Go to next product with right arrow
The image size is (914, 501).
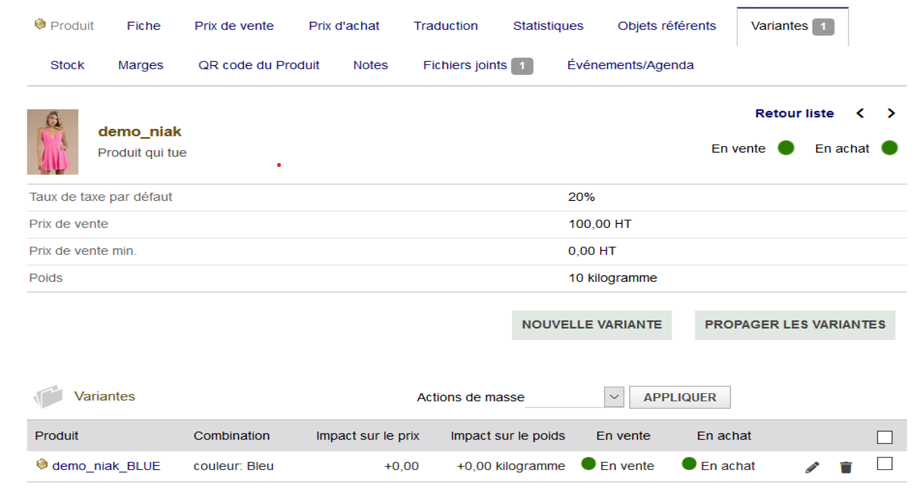point(891,113)
